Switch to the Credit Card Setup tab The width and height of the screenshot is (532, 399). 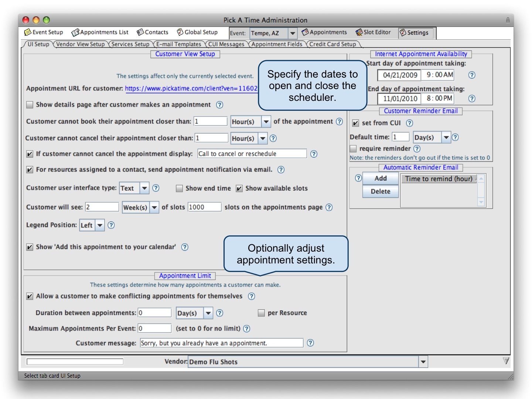[x=332, y=44]
